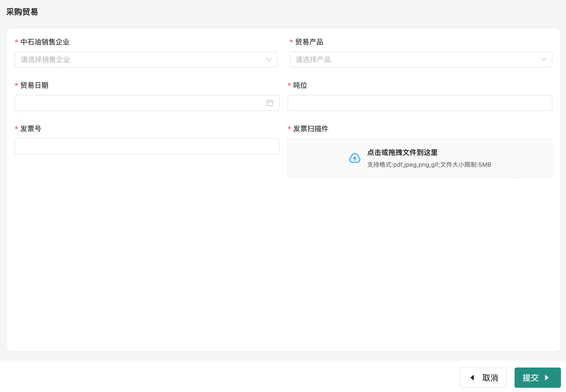Click the left triangle icon on 取消 button

tap(472, 378)
